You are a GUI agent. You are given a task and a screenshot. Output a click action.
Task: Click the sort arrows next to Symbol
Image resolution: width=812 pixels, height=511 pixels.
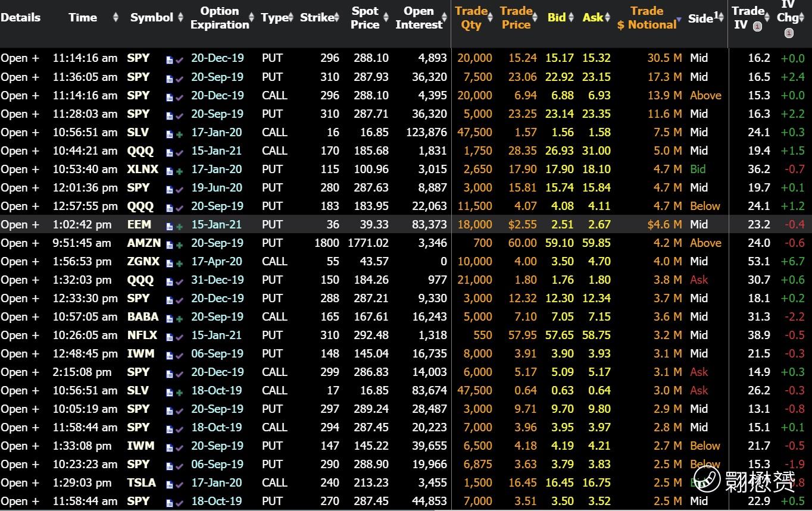tap(180, 17)
